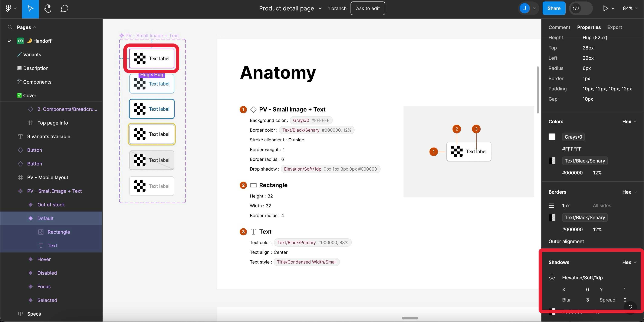Screen dimensions: 644x322
Task: Click the Ask to edit button
Action: 368,8
